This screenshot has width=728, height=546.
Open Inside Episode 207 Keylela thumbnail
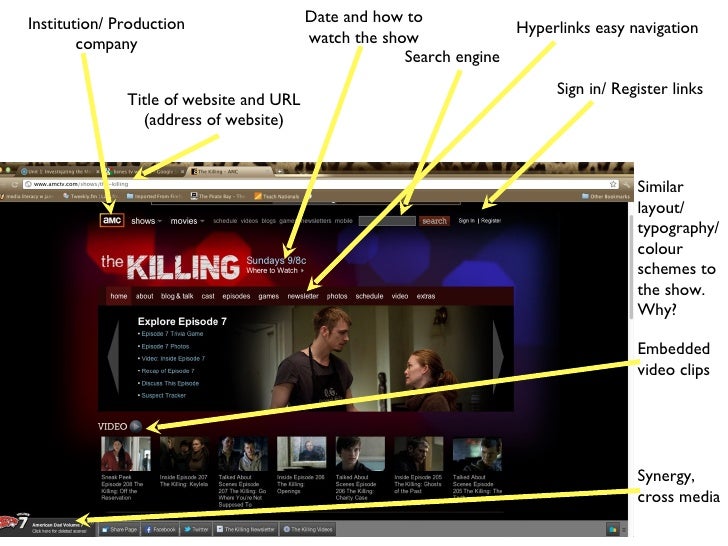[184, 454]
